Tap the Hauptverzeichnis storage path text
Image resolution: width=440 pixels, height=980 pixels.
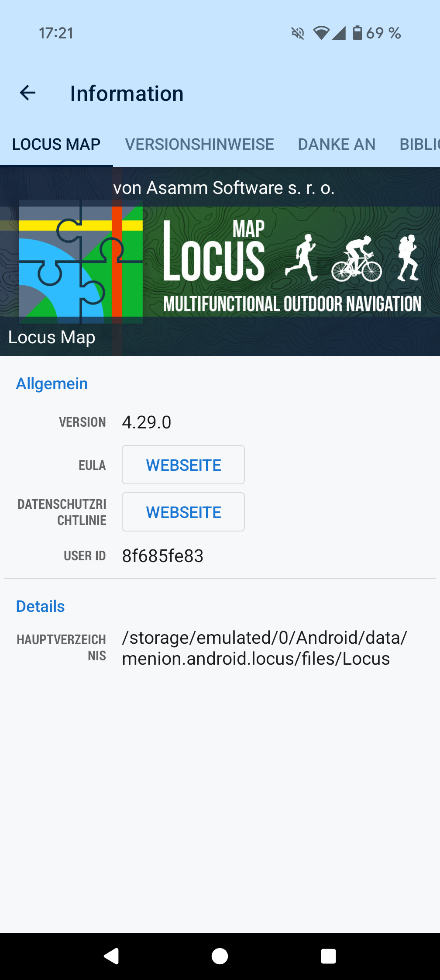click(264, 648)
